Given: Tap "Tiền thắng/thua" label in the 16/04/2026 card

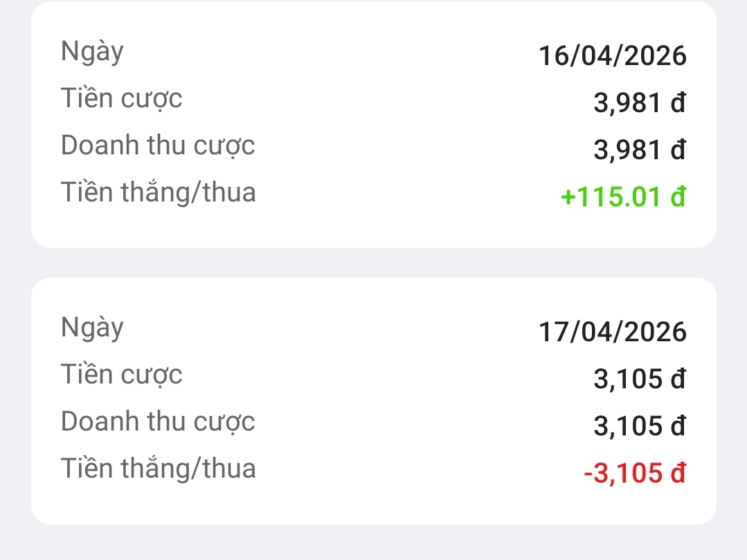Looking at the screenshot, I should pos(159,192).
